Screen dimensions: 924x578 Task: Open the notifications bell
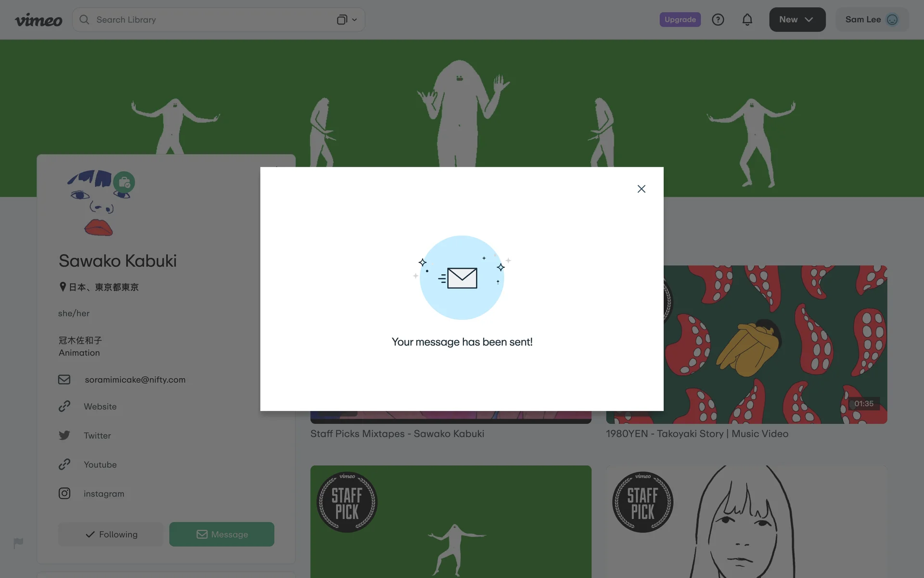(x=747, y=20)
